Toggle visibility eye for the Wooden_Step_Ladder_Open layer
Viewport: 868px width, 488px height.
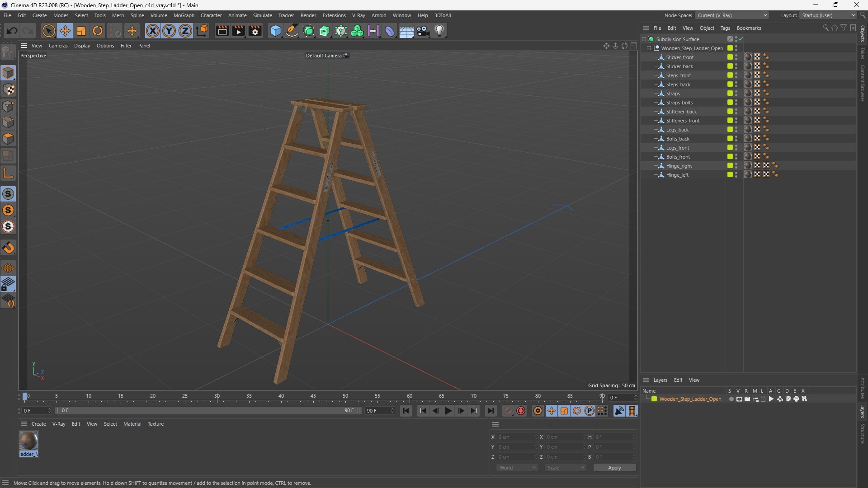click(739, 399)
